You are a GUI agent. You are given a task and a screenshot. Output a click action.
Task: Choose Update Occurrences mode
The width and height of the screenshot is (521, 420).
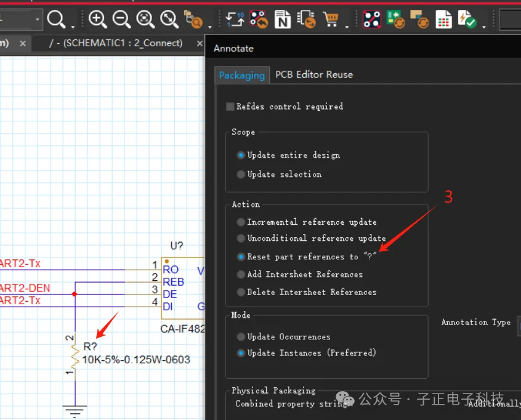coord(241,337)
